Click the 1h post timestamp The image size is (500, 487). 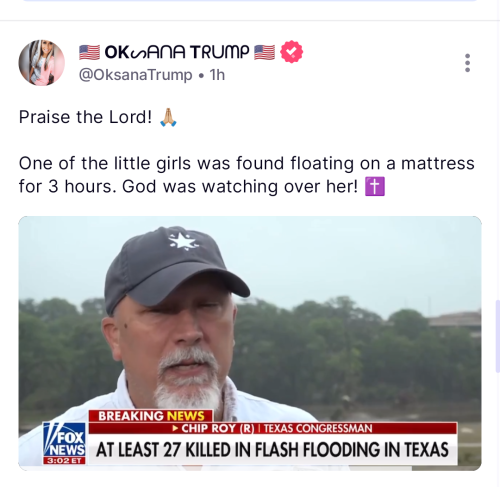(x=217, y=75)
